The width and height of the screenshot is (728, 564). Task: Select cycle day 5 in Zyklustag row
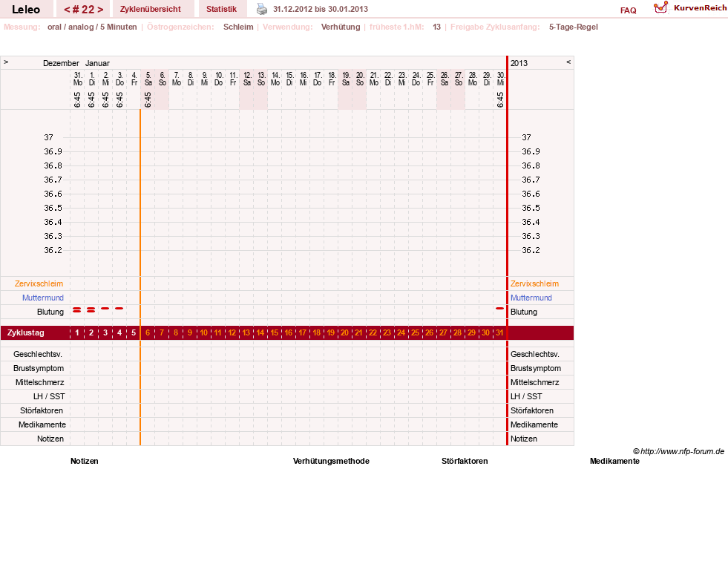coord(134,332)
